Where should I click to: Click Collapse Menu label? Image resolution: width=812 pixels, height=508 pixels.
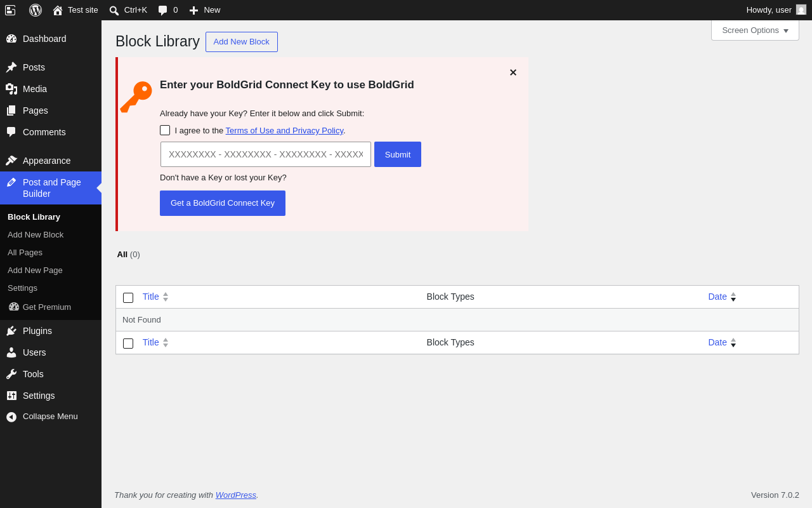tap(50, 417)
